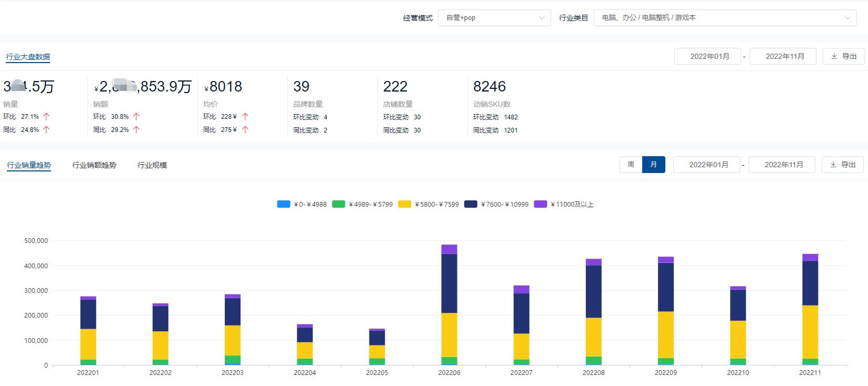
Task: Open top start date picker 2022年01月
Action: (707, 56)
